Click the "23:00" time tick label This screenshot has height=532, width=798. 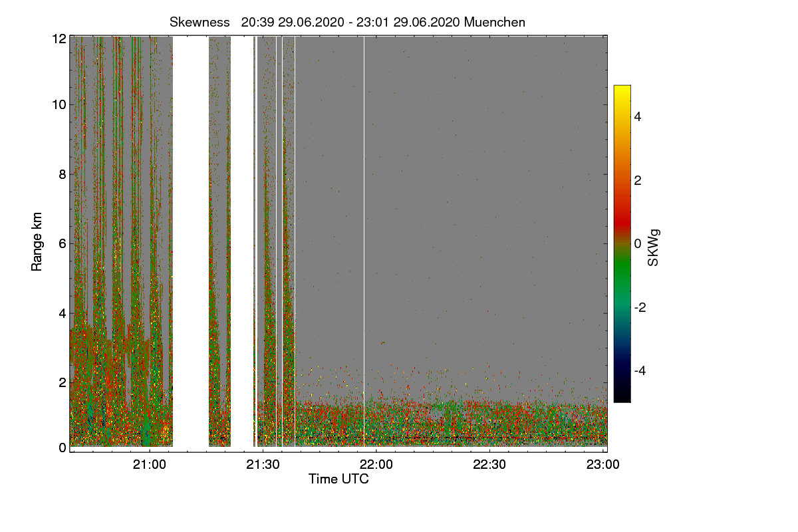[x=603, y=465]
